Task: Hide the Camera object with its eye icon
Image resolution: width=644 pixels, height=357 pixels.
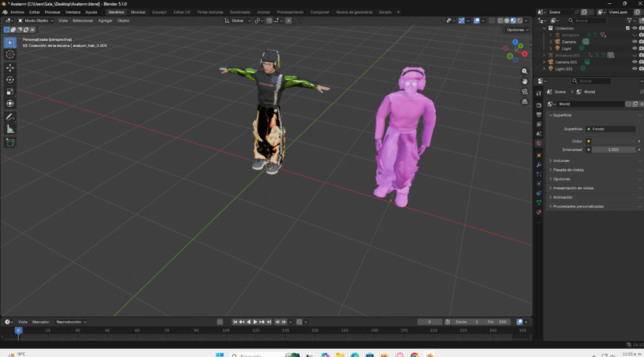Action: click(x=635, y=42)
